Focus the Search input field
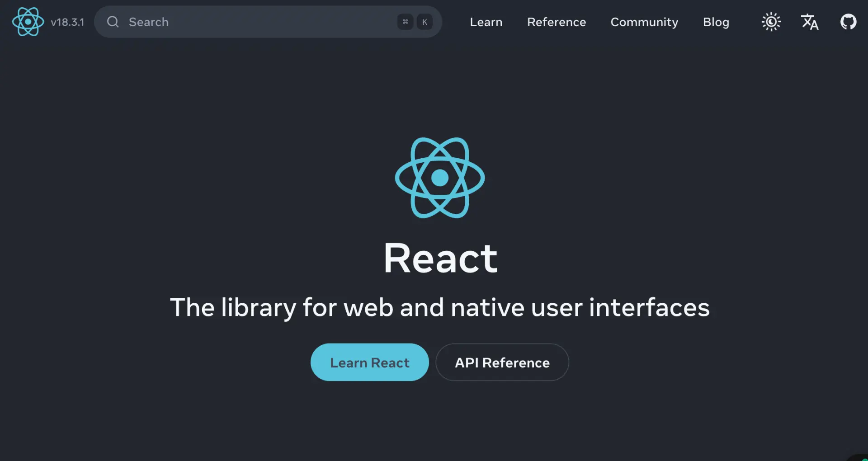Image resolution: width=868 pixels, height=461 pixels. 268,22
